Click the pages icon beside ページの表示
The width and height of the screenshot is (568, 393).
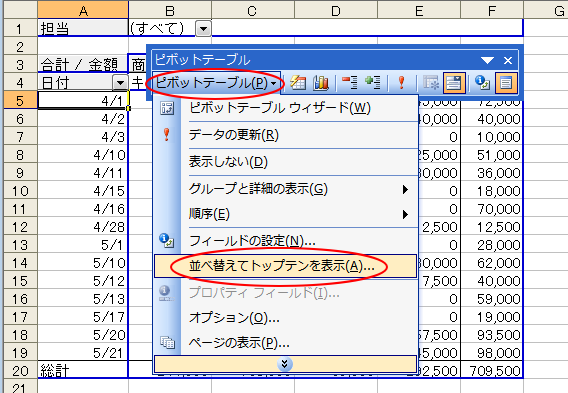167,342
